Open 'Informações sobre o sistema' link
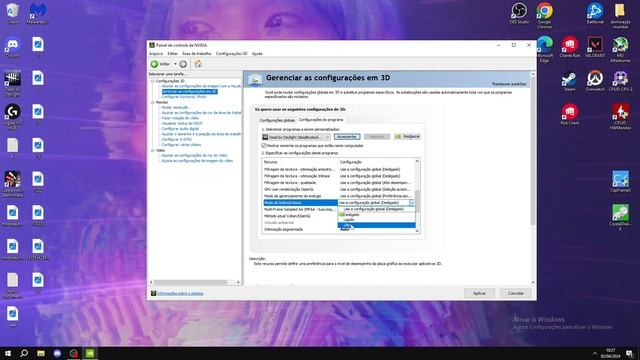Viewport: 640px width, 360px height. [x=180, y=293]
